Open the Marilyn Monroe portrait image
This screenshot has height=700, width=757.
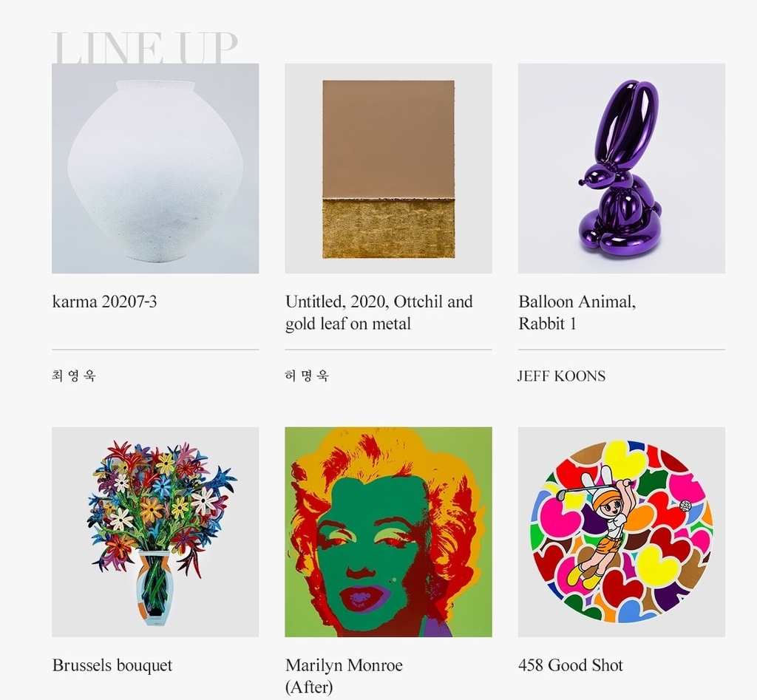coord(388,531)
